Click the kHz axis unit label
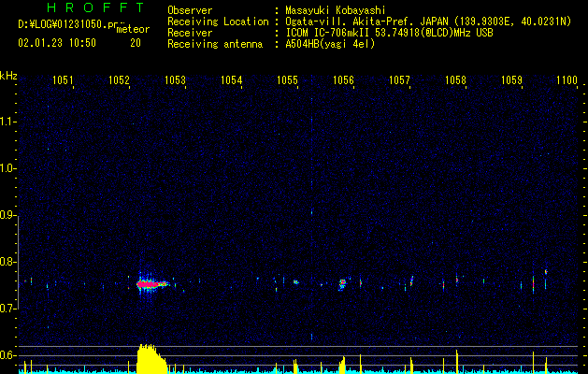Image resolution: width=588 pixels, height=374 pixels. coord(8,76)
